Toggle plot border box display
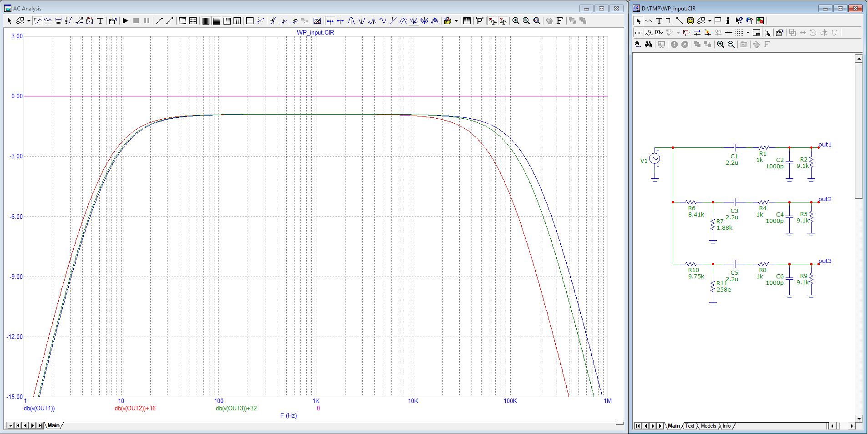 [183, 20]
